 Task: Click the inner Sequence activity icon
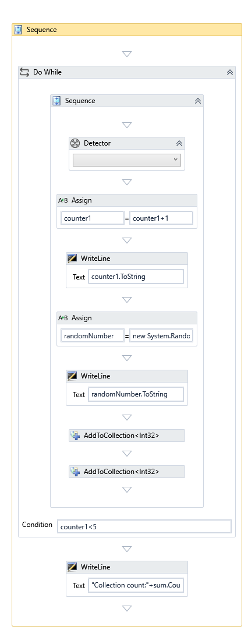(56, 101)
